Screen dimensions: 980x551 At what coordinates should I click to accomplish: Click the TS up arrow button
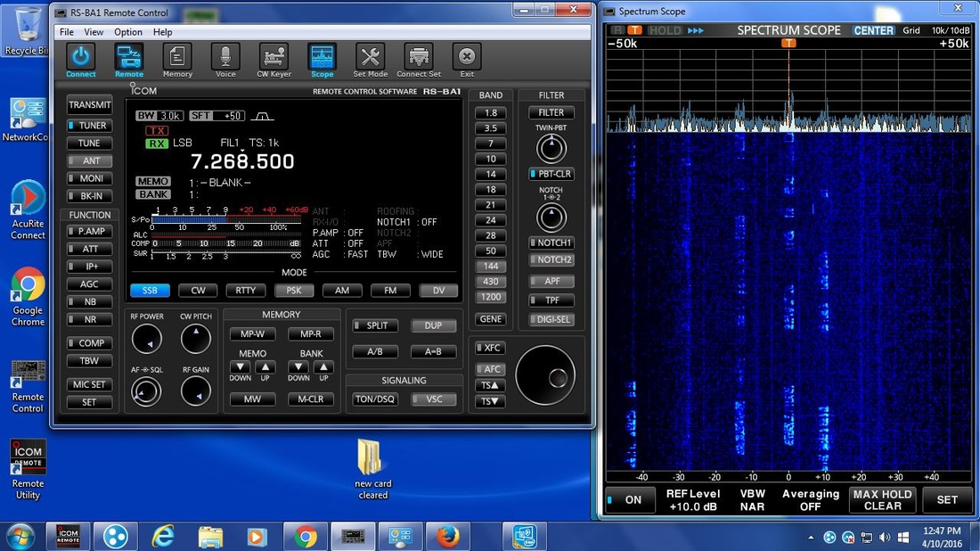[x=490, y=385]
